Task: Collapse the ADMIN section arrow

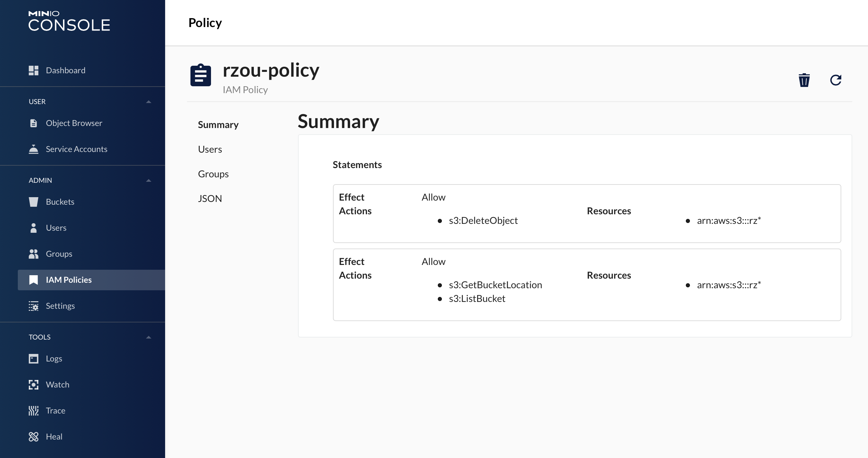Action: coord(149,180)
